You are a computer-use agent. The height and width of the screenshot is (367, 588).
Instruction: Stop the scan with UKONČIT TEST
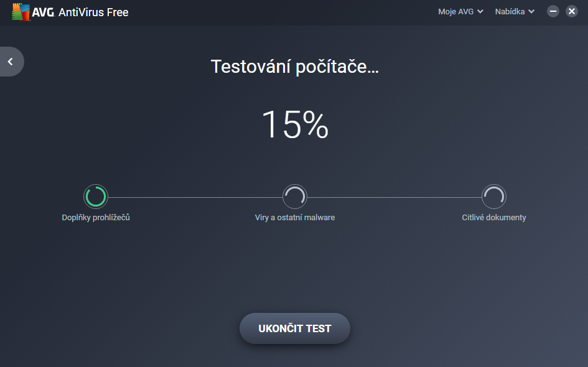point(295,328)
